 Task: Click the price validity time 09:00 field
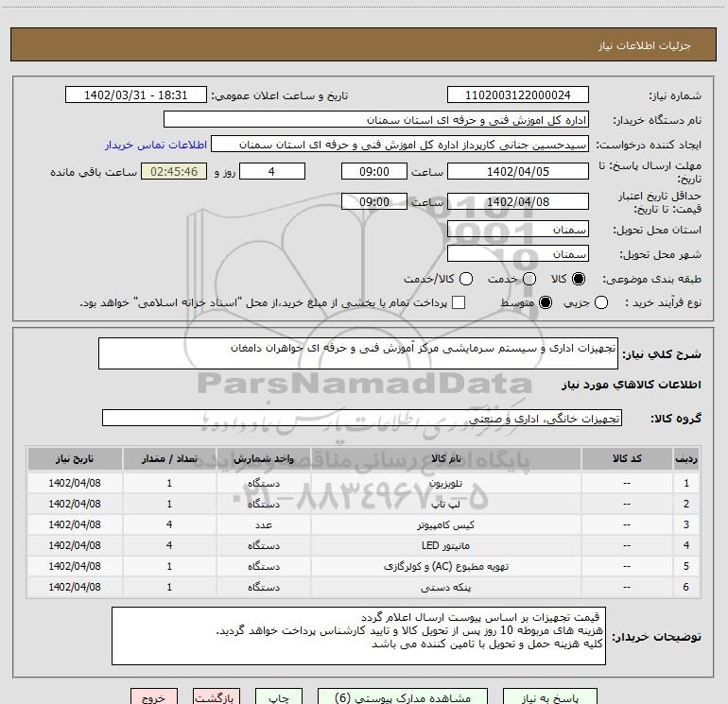[374, 201]
